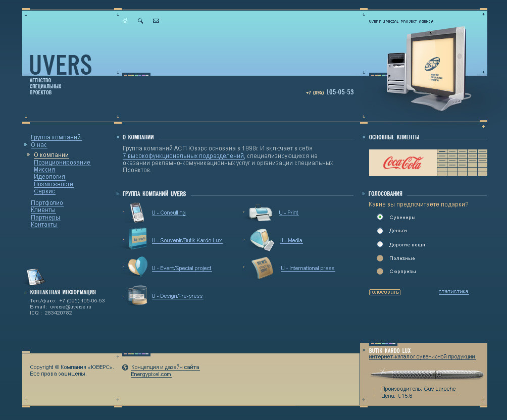Submit the poll with the голосовать button
Screen dimensions: 507x420
pyautogui.click(x=384, y=292)
